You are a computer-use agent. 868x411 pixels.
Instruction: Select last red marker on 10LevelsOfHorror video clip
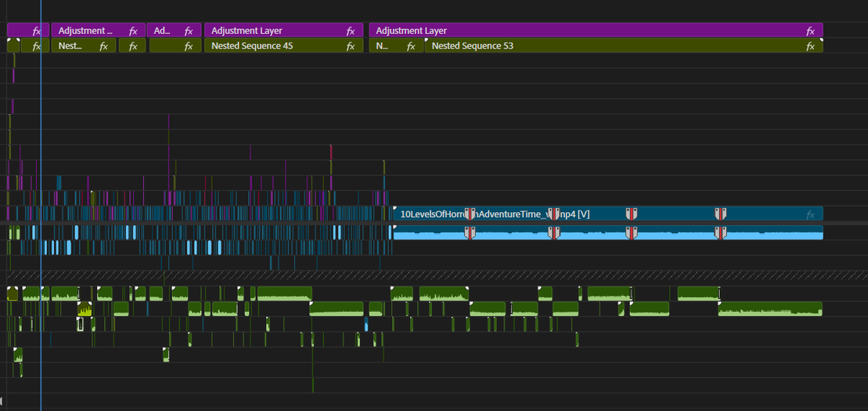pyautogui.click(x=720, y=213)
